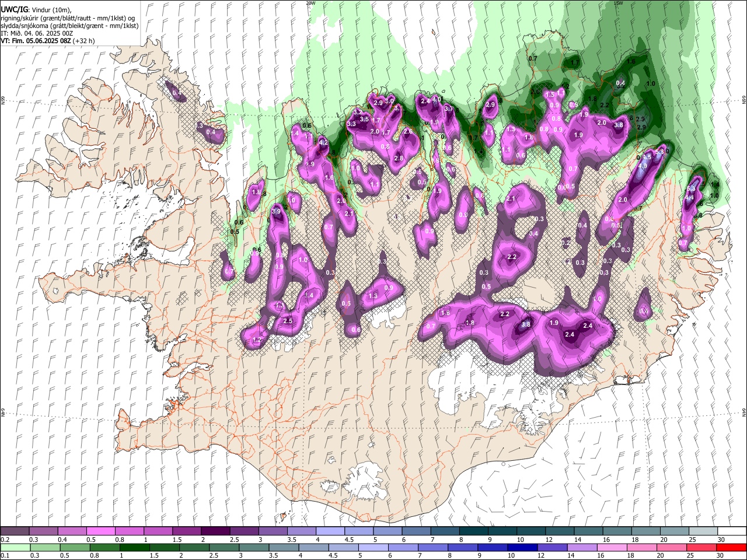747x560 pixels.
Task: Click the '4.2' precipitation value on the map
Action: (x=323, y=142)
